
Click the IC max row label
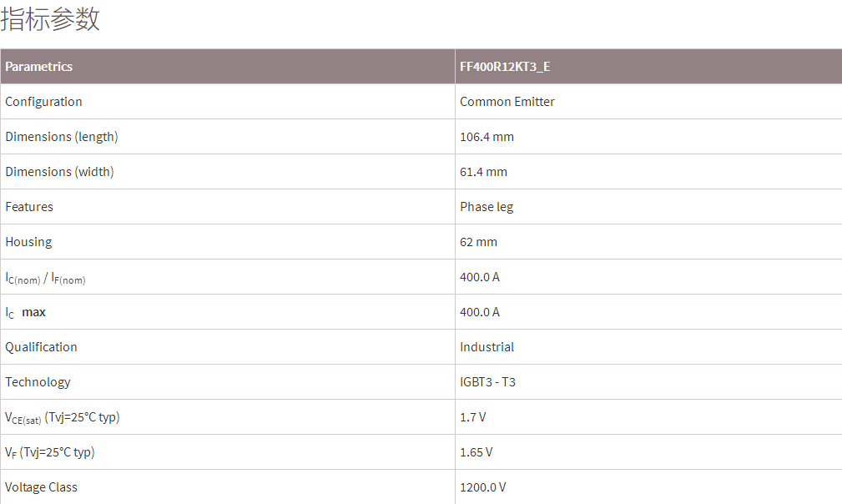click(26, 312)
